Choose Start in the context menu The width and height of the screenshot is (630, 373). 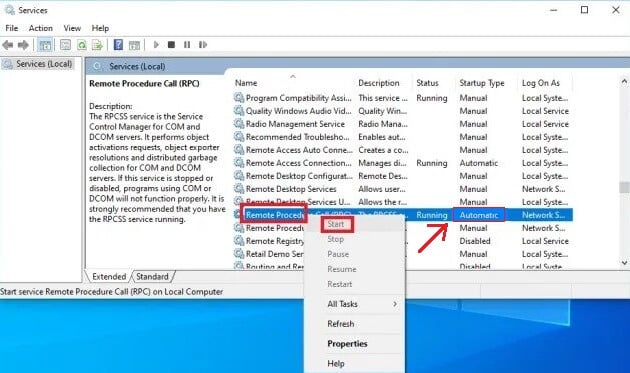(x=336, y=224)
